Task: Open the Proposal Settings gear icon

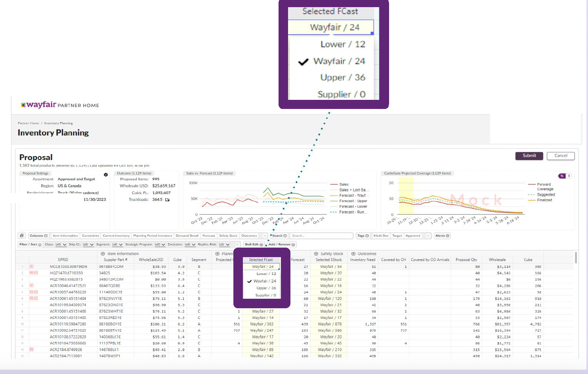Action: 106,175
